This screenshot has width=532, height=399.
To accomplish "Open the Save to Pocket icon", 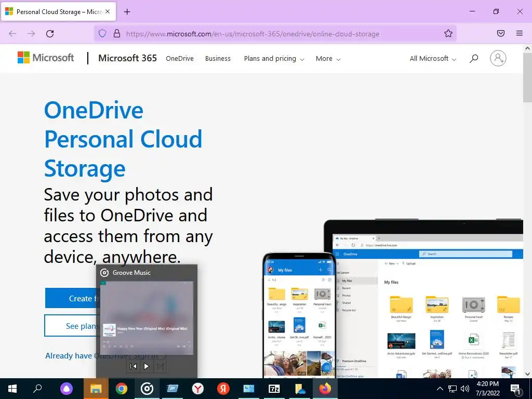I will [501, 33].
